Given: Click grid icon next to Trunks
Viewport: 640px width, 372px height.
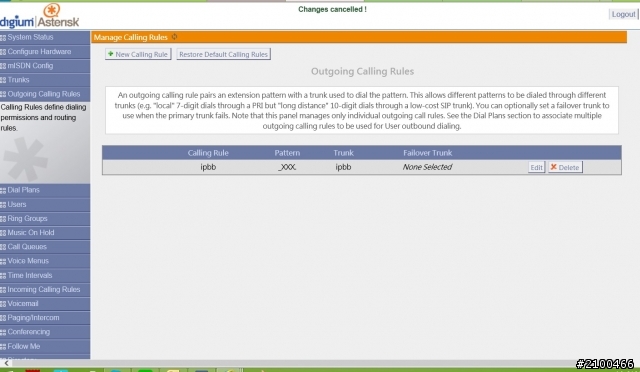Looking at the screenshot, I should pyautogui.click(x=3, y=80).
